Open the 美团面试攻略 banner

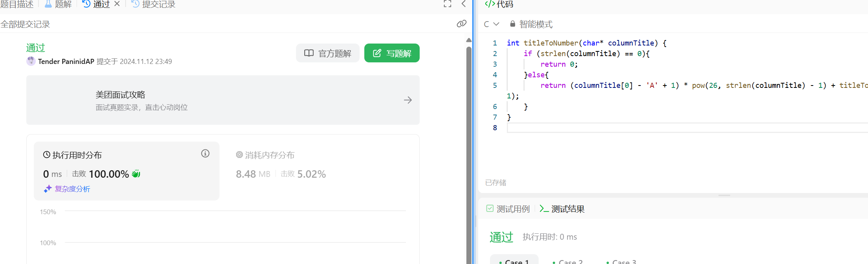(x=223, y=100)
